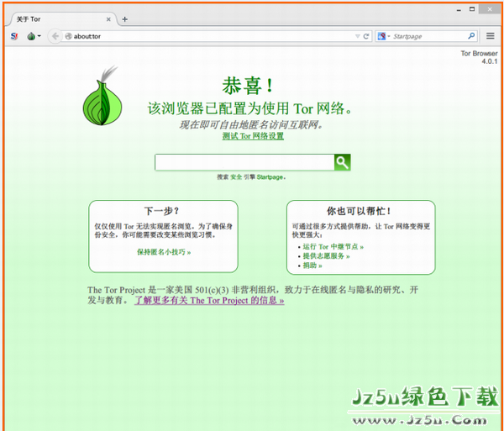Minimize the browser window
The width and height of the screenshot is (504, 431).
click(x=459, y=9)
